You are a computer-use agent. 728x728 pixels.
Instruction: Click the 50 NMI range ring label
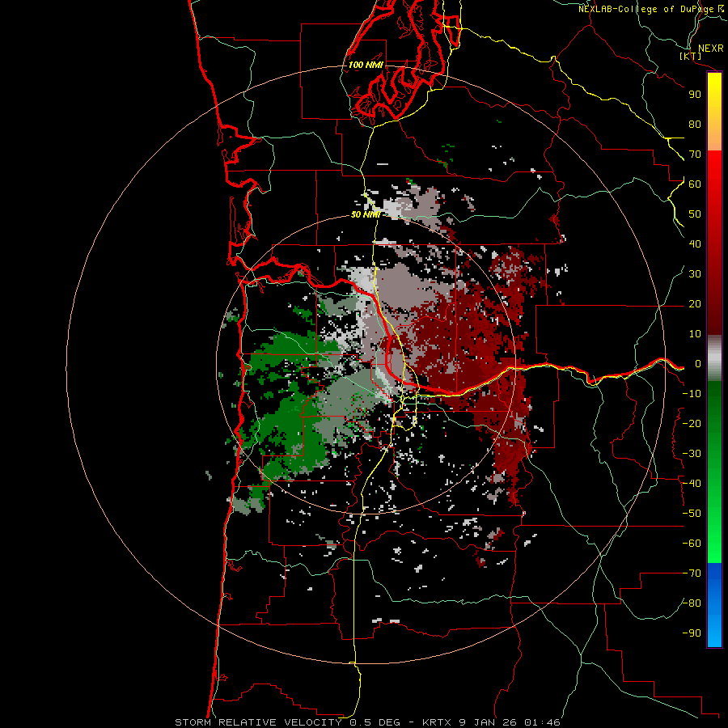[366, 214]
